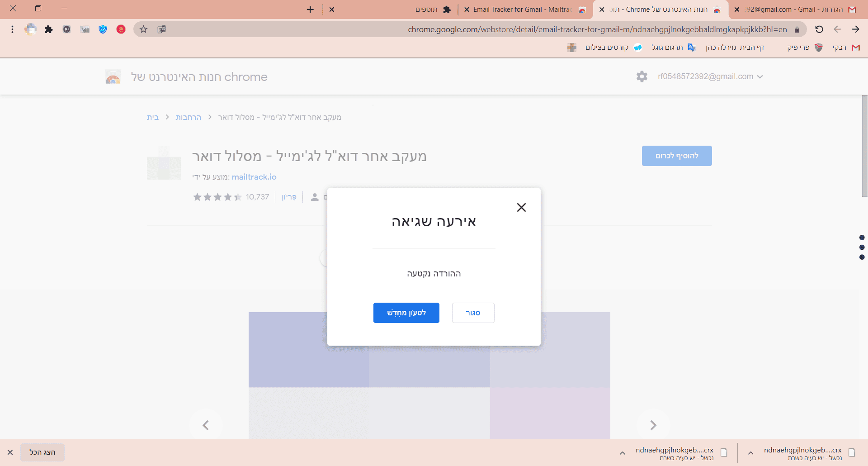Click the Gmail icon on the bookmarks bar
Viewport: 868px width, 466px height.
point(856,48)
